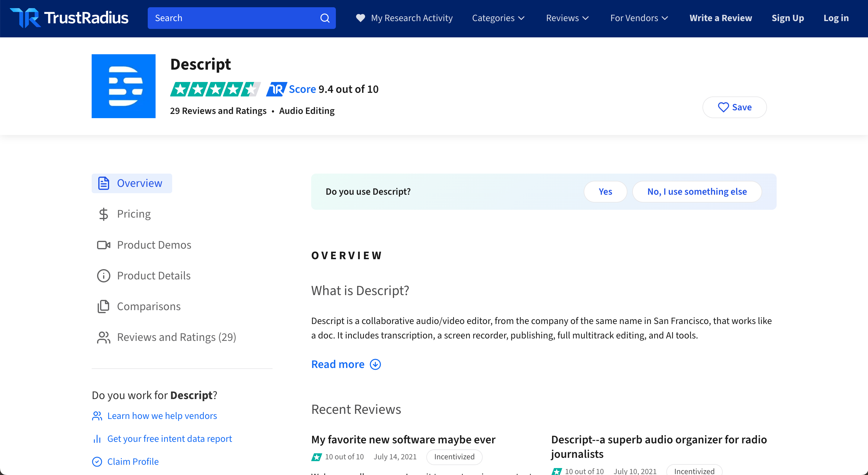
Task: Click 29 Reviews and Ratings text
Action: coord(218,111)
